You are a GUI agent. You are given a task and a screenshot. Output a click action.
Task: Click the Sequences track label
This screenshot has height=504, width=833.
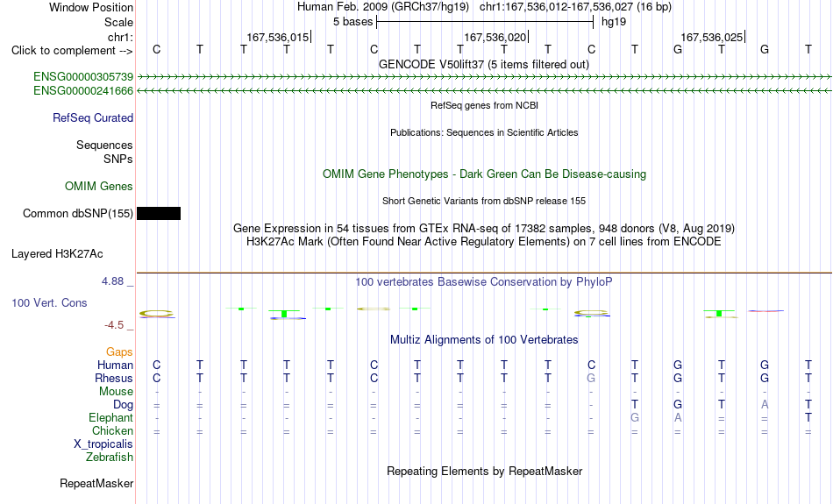pyautogui.click(x=104, y=145)
